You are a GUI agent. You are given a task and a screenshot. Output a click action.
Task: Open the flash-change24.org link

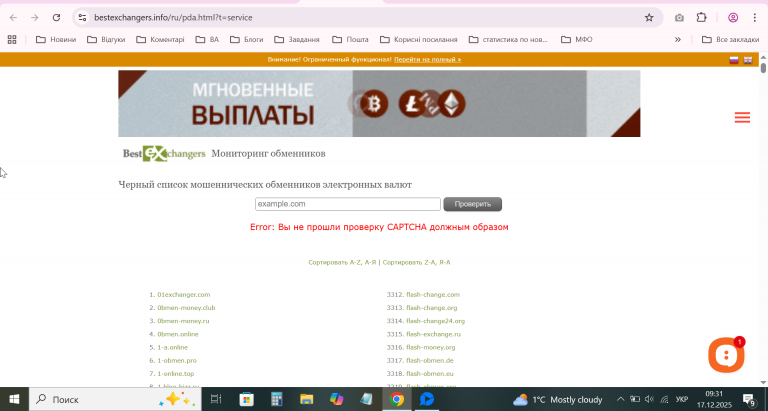pos(435,321)
